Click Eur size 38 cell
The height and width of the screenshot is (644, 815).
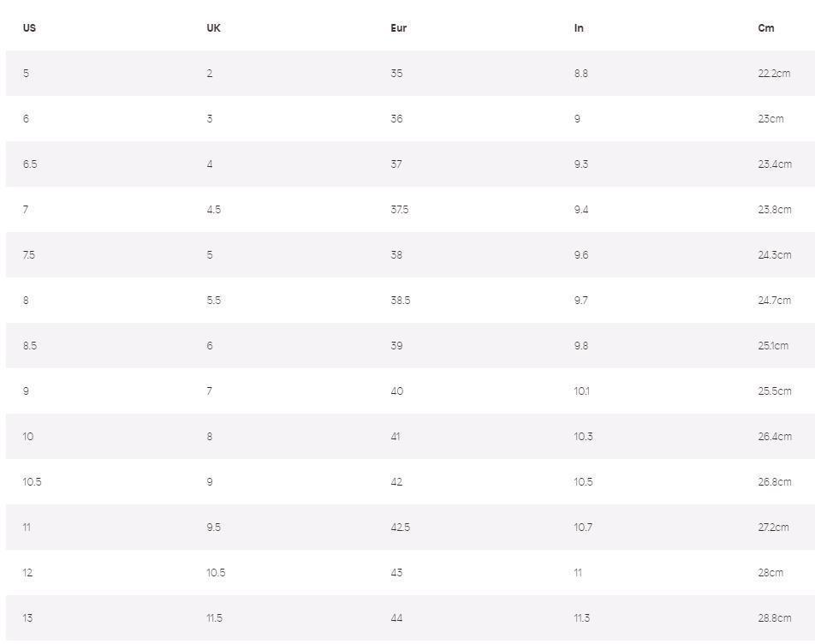point(396,255)
